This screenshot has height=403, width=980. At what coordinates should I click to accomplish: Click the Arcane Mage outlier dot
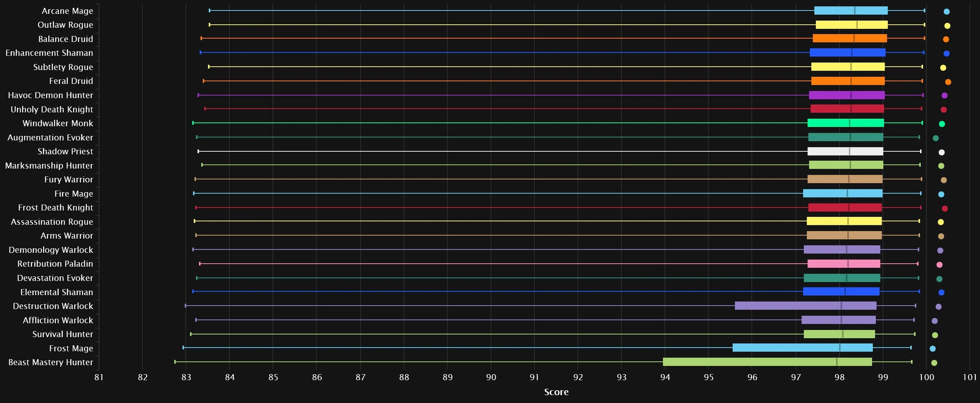(x=947, y=11)
